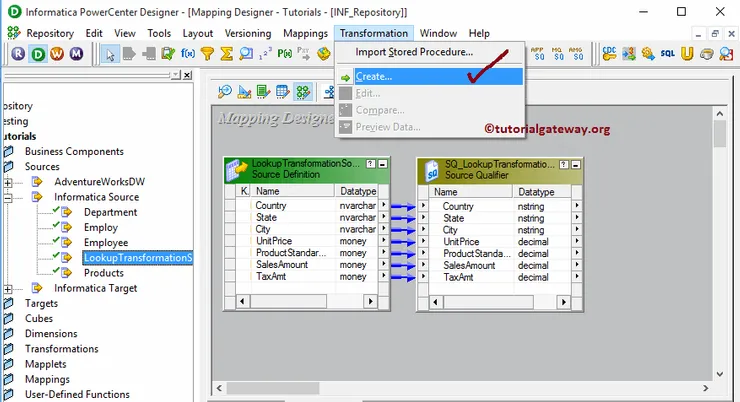Open the Targets folder in navigator

[42, 303]
